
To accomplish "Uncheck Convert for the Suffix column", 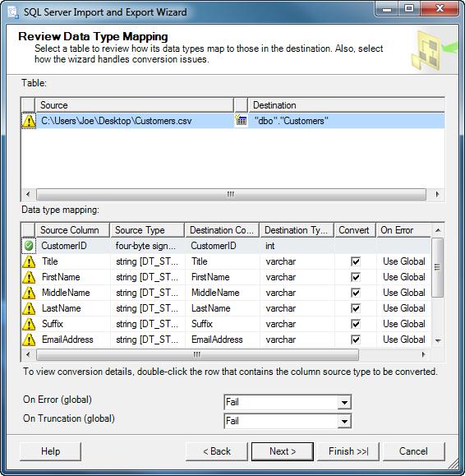I will (356, 324).
